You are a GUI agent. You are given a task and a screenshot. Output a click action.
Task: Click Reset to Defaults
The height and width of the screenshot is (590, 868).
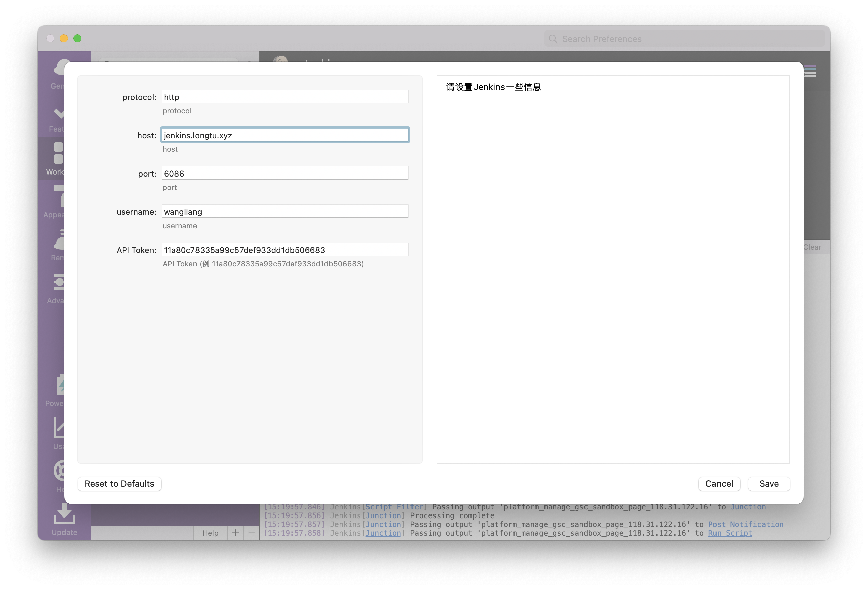119,484
